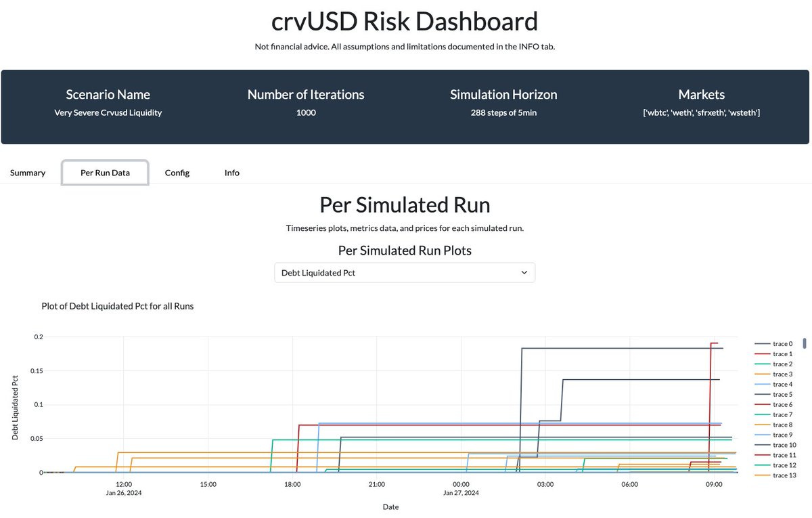Click the 03:00 x-axis tick label
The height and width of the screenshot is (518, 812).
click(545, 484)
